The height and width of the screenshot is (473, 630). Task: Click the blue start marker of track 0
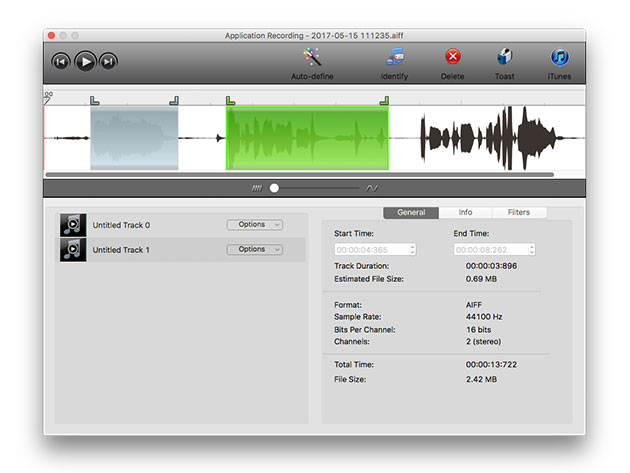pos(94,100)
